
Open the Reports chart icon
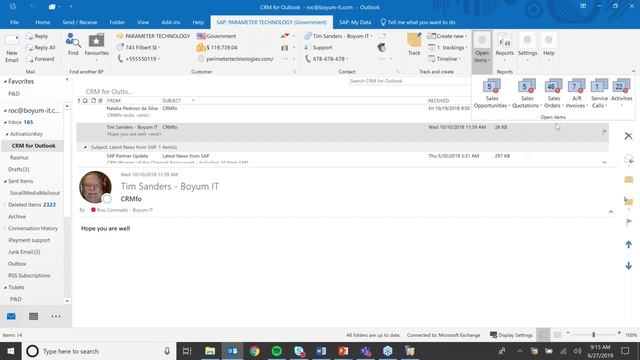coord(504,46)
